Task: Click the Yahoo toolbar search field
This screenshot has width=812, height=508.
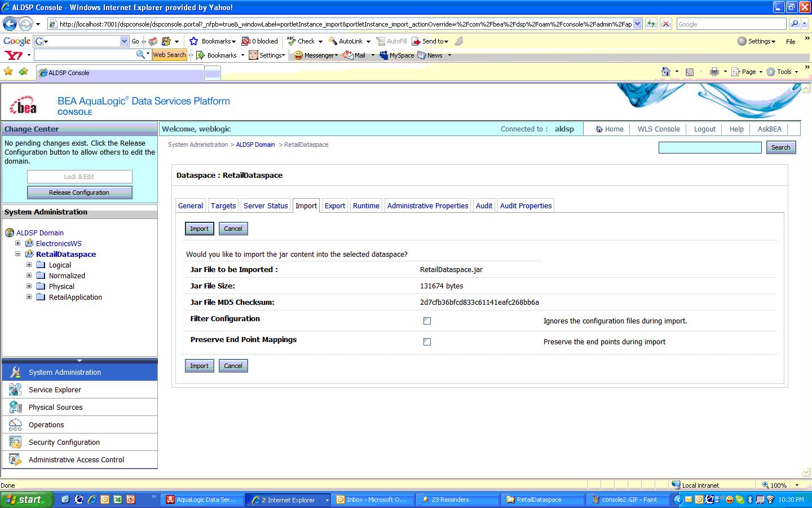Action: coord(85,55)
